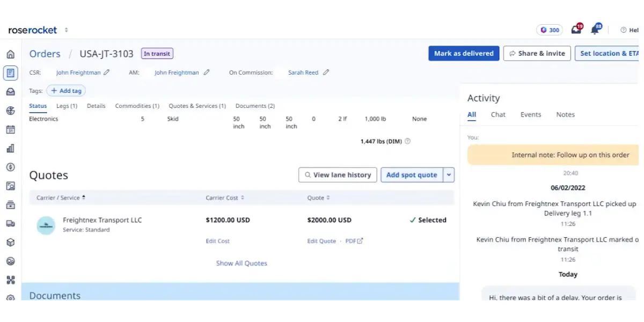644x322 pixels.
Task: Open the calendar icon in sidebar
Action: click(x=10, y=129)
